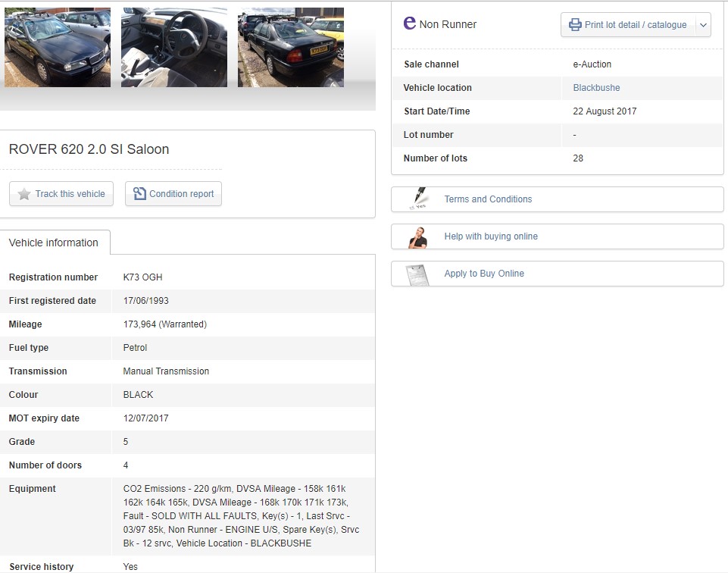
Task: Click the mileage value 173,964 (Warranted)
Action: click(x=165, y=324)
